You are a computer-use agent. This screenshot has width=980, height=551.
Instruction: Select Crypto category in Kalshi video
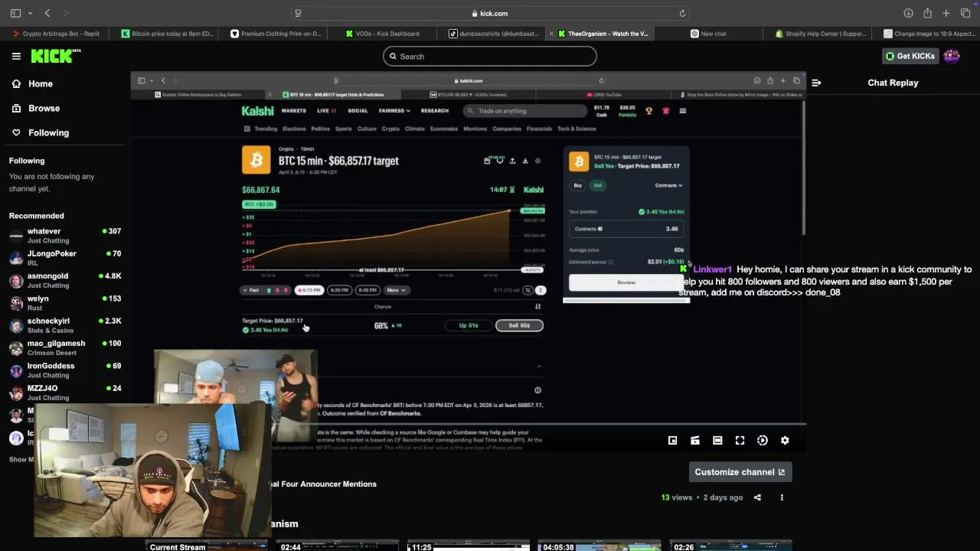(x=390, y=129)
